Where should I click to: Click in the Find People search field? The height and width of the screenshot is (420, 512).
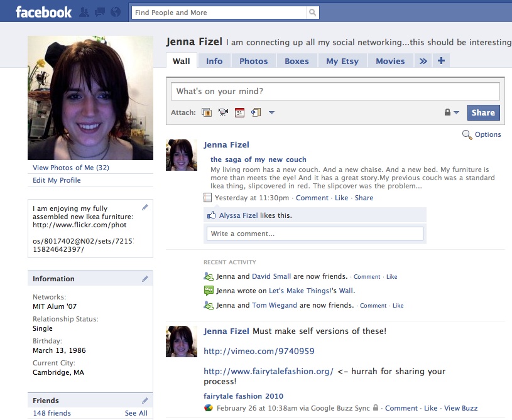219,13
